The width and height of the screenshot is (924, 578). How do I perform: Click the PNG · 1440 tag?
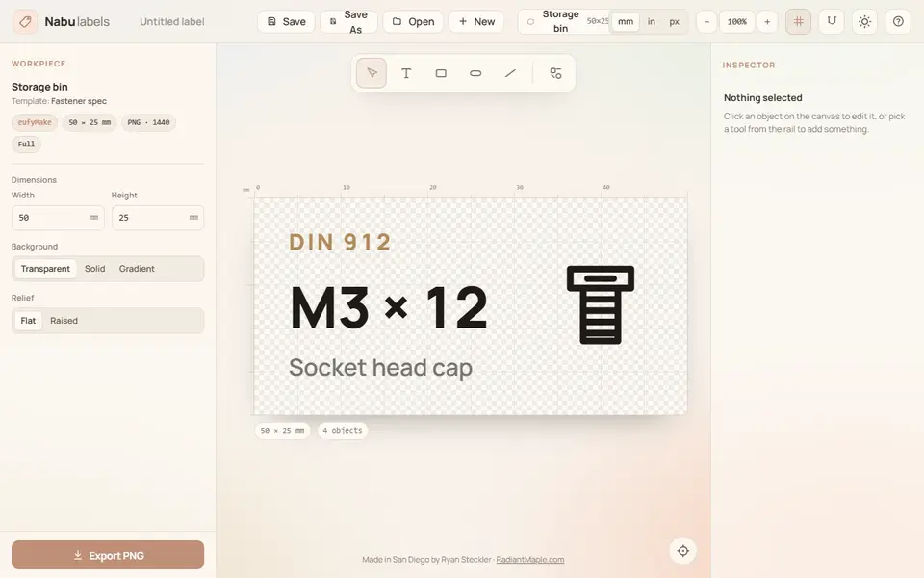pos(148,122)
